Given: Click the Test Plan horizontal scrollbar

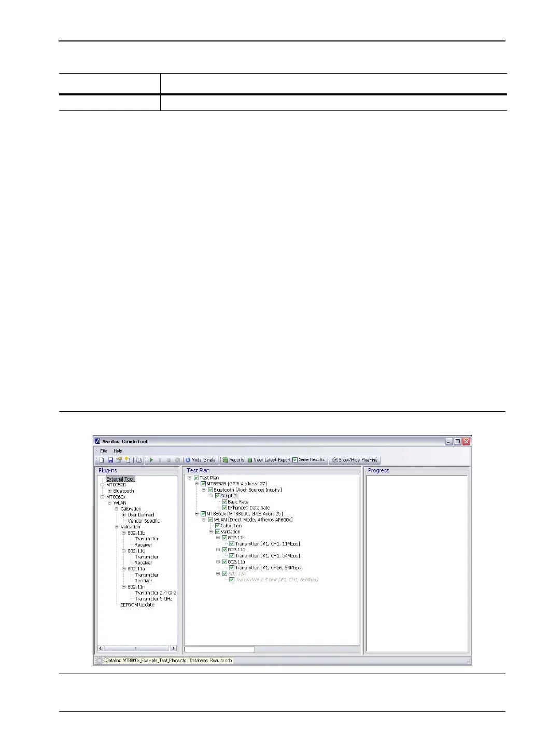Looking at the screenshot, I should (220, 649).
